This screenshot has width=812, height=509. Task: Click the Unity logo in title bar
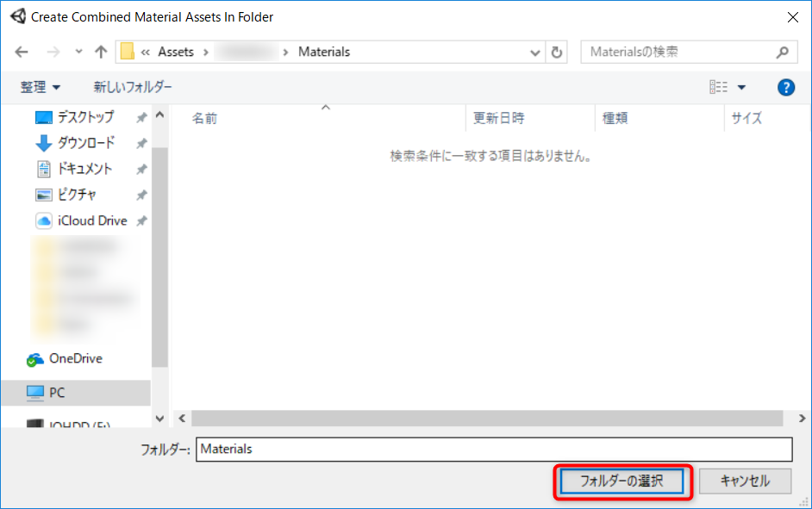pyautogui.click(x=18, y=16)
